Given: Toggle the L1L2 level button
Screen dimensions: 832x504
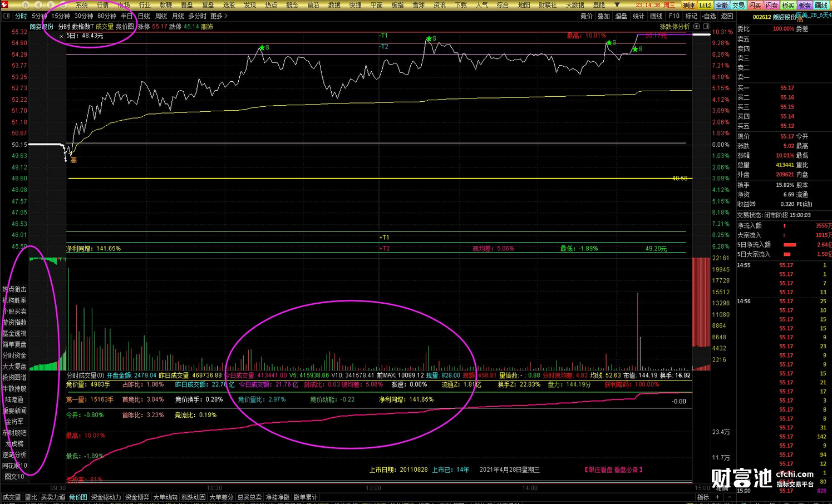Looking at the screenshot, I should click(705, 5).
